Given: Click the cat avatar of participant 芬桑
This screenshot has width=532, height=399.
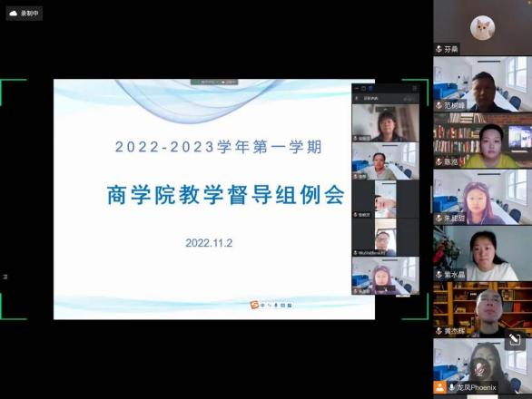Looking at the screenshot, I should coord(482,27).
